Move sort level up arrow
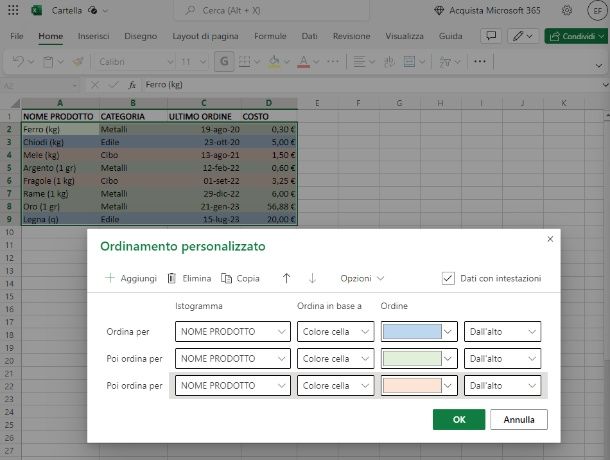The image size is (610, 460). click(x=286, y=278)
